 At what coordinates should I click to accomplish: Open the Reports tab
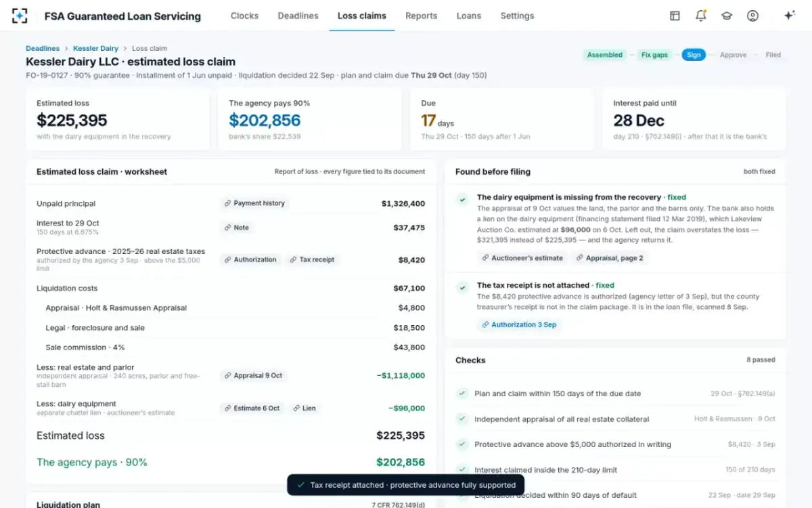pyautogui.click(x=421, y=16)
